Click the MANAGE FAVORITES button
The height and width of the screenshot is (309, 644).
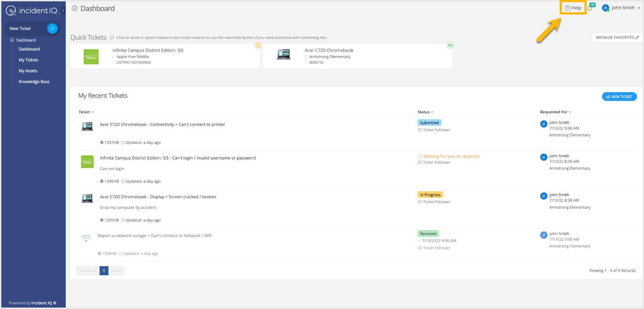617,37
